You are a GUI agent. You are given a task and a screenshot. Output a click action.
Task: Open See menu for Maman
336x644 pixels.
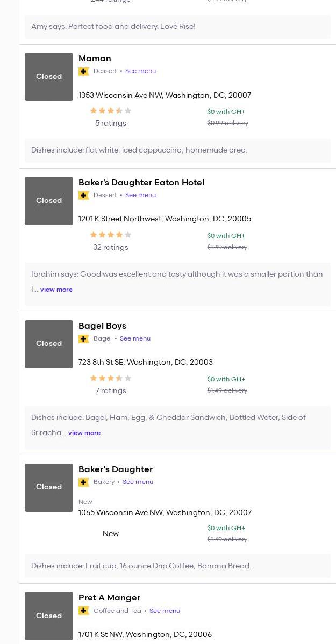140,71
